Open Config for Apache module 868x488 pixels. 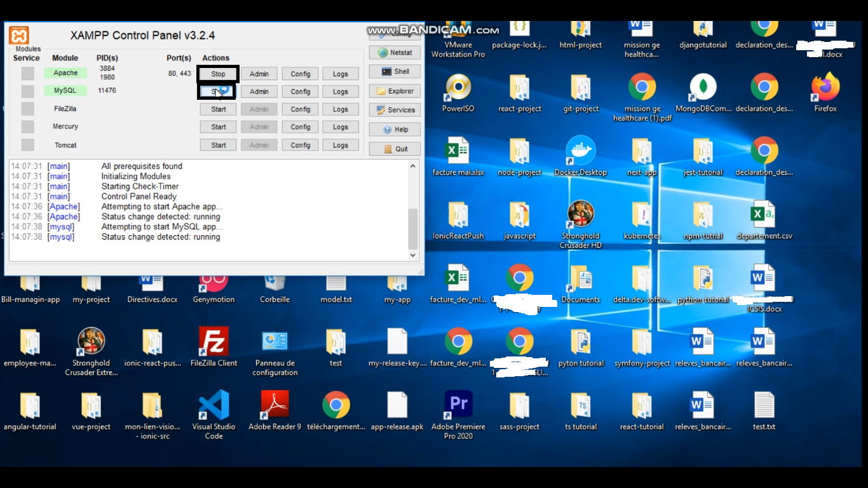click(x=301, y=74)
